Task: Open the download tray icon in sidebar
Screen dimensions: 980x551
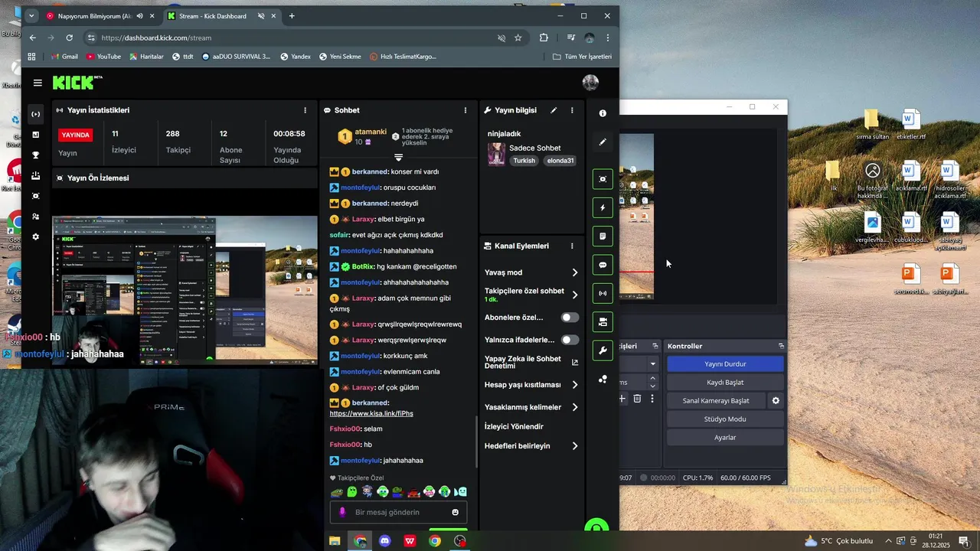Action: coord(35,176)
